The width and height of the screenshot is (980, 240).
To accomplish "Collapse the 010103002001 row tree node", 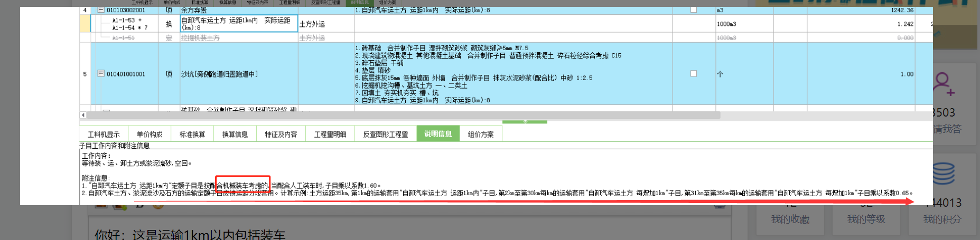I will [101, 10].
